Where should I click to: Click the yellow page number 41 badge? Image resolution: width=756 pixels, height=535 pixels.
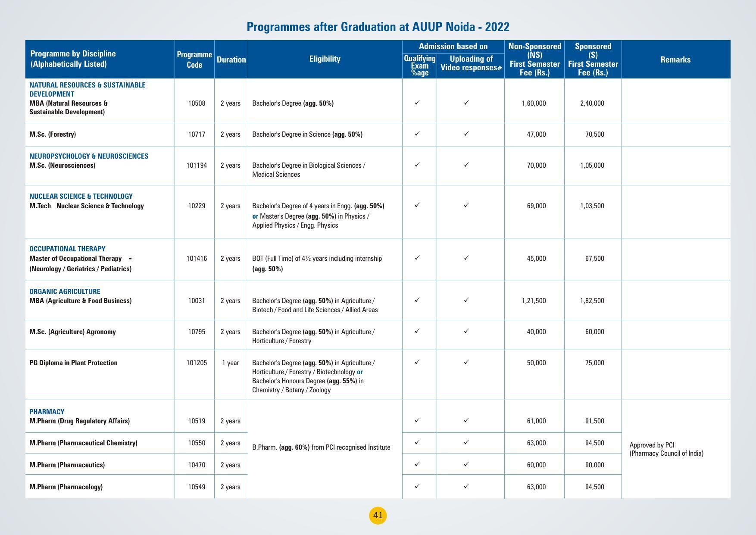(378, 516)
